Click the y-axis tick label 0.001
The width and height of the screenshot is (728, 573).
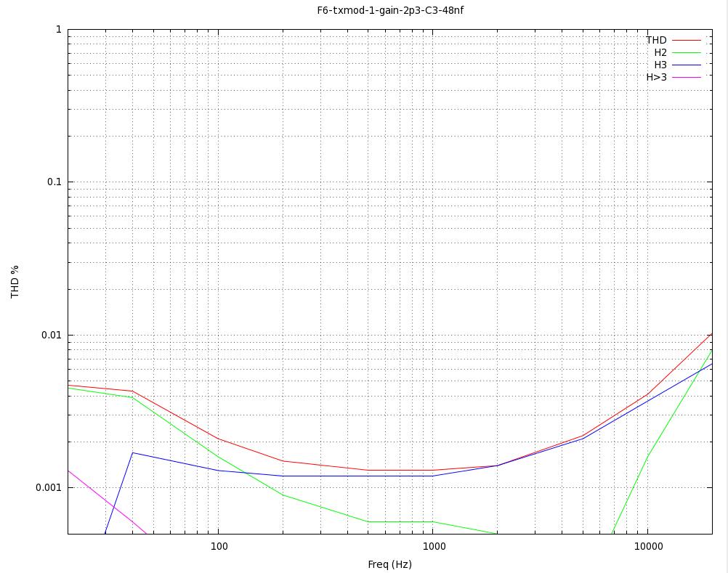pyautogui.click(x=49, y=487)
